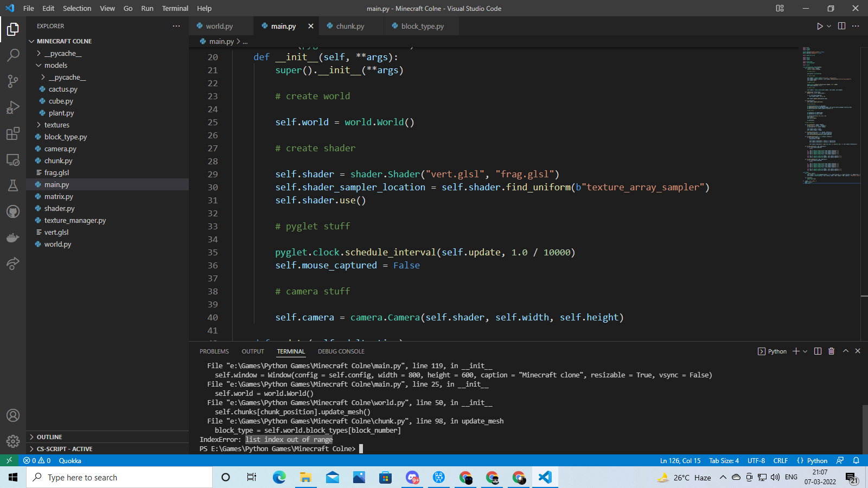The width and height of the screenshot is (868, 488).
Task: Open the File menu
Action: click(x=29, y=8)
